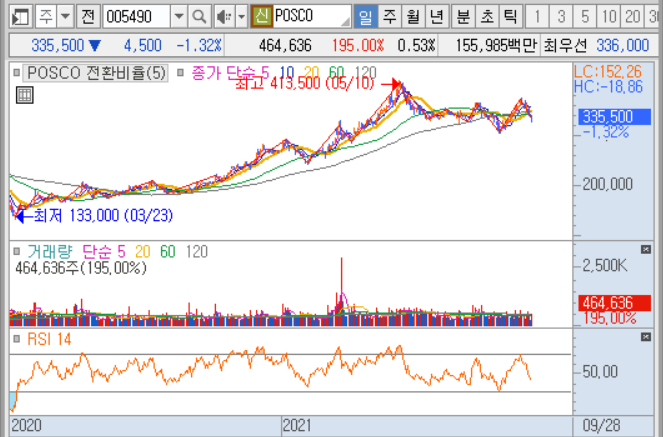
Task: Click trading value 155,985백만
Action: (x=496, y=45)
